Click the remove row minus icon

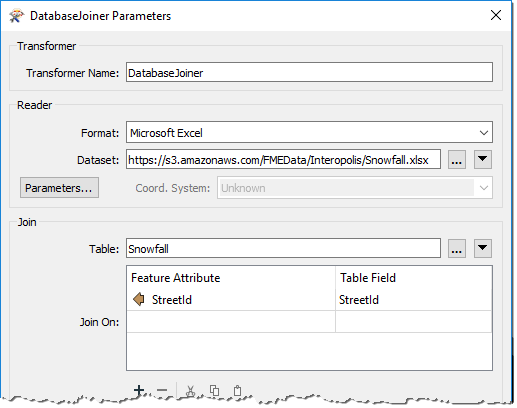coord(162,390)
